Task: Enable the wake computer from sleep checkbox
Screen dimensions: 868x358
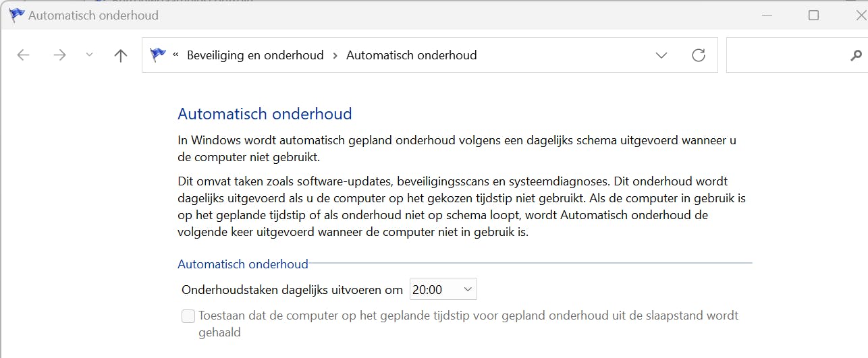Action: (x=188, y=316)
